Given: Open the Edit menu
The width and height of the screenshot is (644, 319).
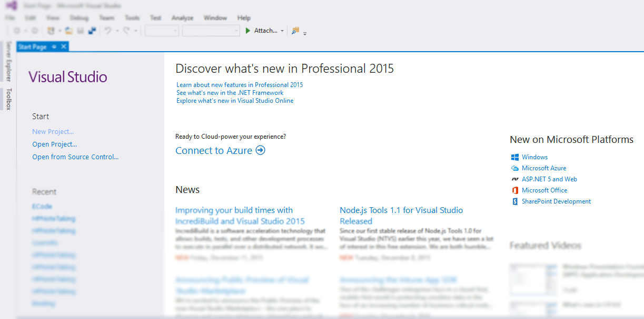Looking at the screenshot, I should 30,18.
